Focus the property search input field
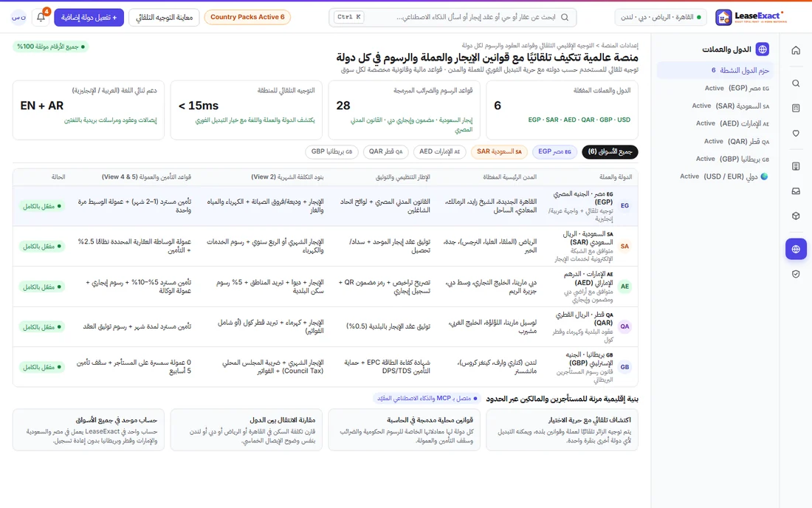 click(453, 17)
